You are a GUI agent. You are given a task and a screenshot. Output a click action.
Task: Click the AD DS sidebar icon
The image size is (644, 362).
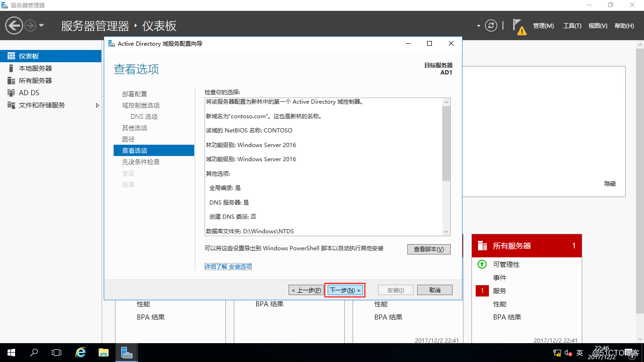11,93
